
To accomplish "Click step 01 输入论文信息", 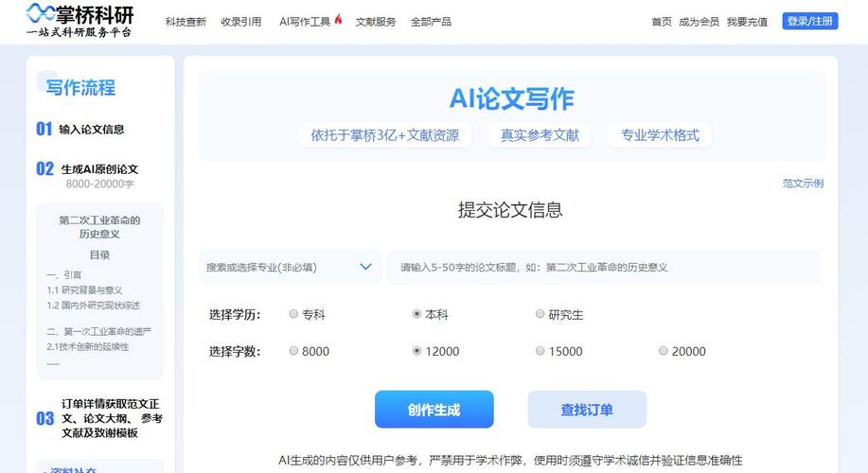I will (80, 129).
